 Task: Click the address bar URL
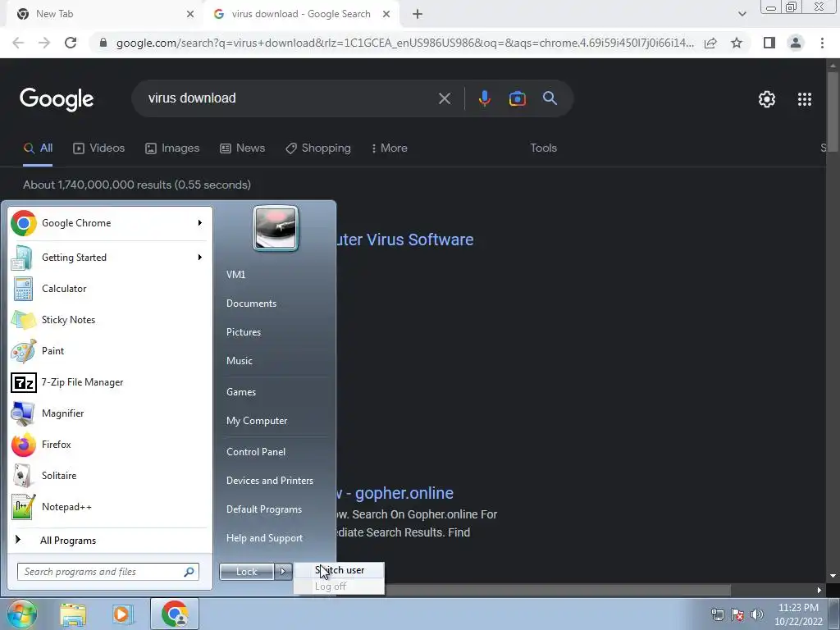405,43
